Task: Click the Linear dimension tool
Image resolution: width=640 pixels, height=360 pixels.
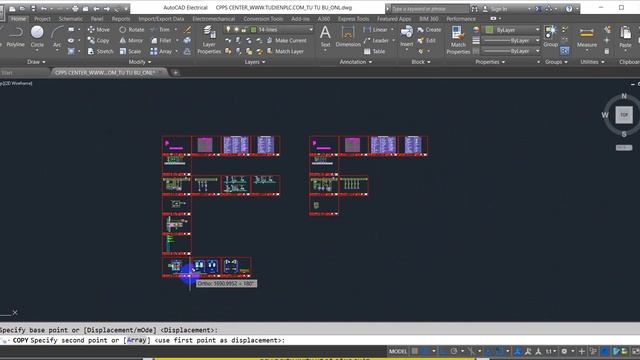Action: [375, 29]
